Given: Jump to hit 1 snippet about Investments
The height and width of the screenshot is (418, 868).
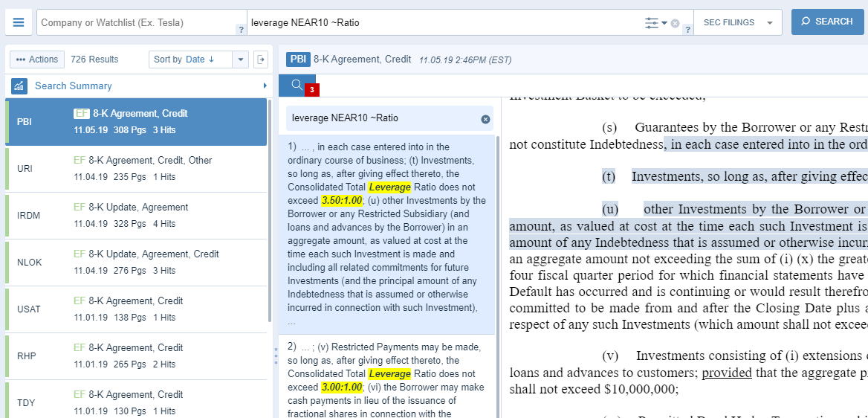Looking at the screenshot, I should click(x=387, y=234).
